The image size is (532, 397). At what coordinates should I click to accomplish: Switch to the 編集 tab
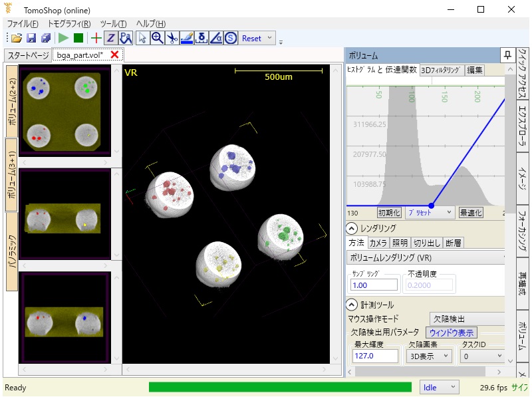coord(474,70)
